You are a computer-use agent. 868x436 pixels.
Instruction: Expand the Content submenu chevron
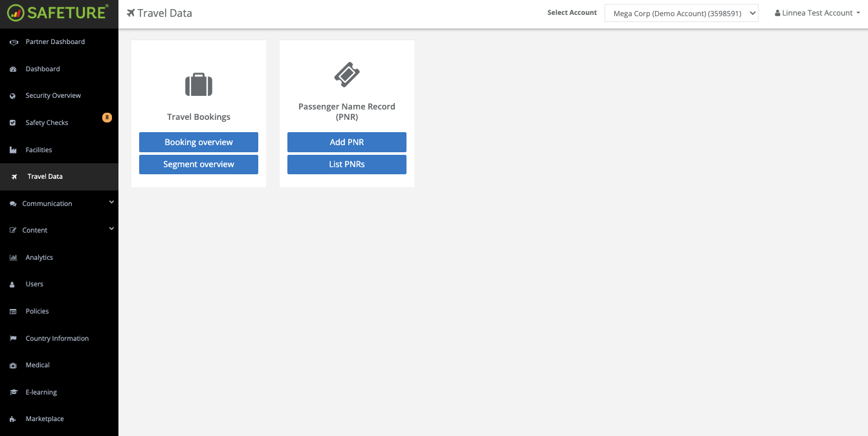(111, 229)
